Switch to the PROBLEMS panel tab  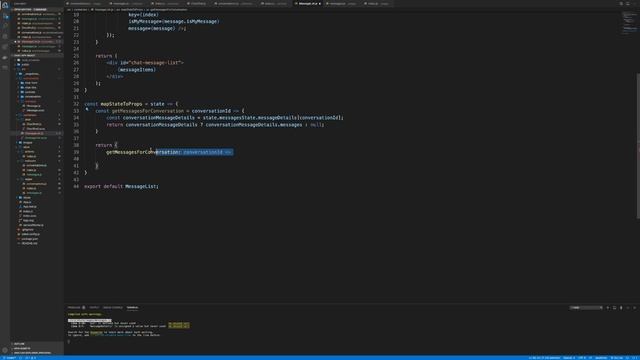coord(76,307)
